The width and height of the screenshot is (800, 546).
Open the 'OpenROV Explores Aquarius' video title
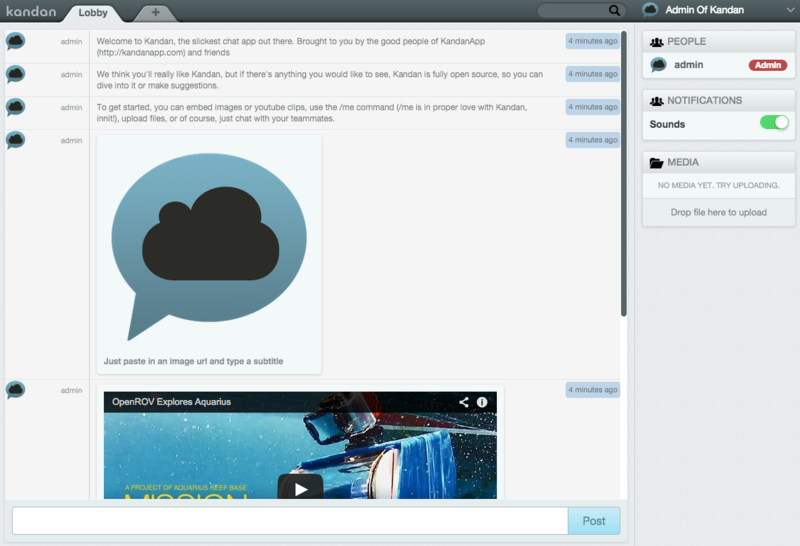point(171,402)
